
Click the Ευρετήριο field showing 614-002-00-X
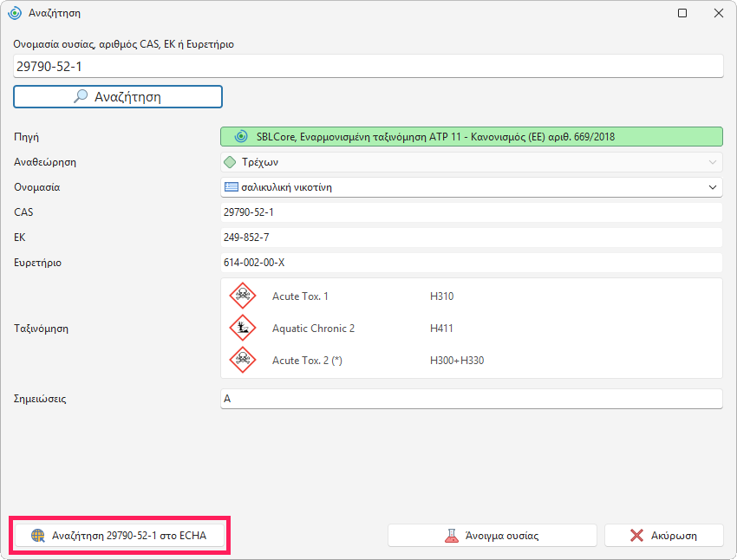pos(472,262)
